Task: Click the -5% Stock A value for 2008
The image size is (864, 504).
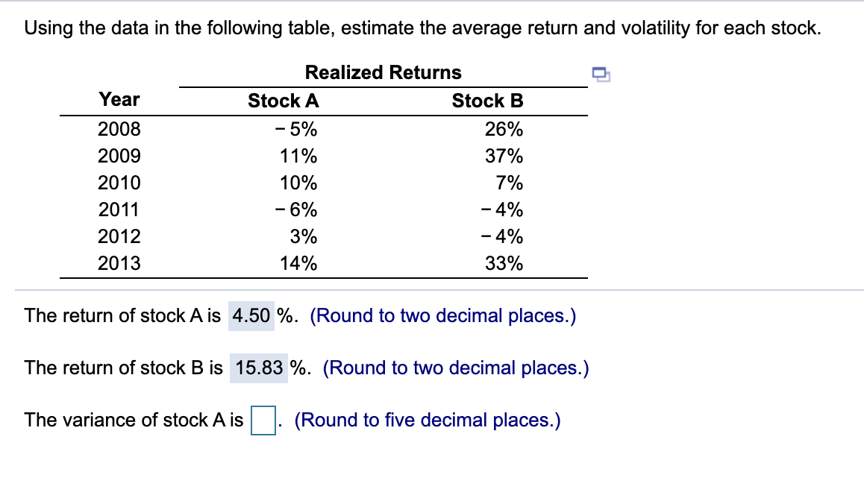Action: (x=296, y=130)
